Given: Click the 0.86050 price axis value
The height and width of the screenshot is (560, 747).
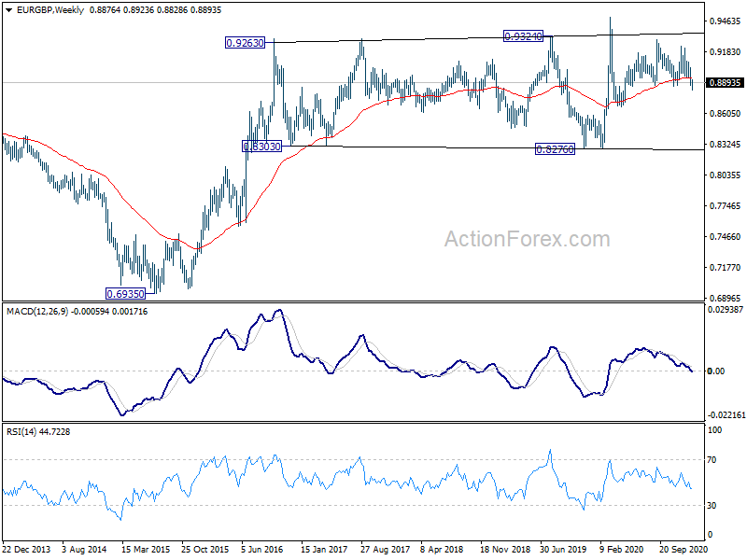Looking at the screenshot, I should [x=726, y=113].
